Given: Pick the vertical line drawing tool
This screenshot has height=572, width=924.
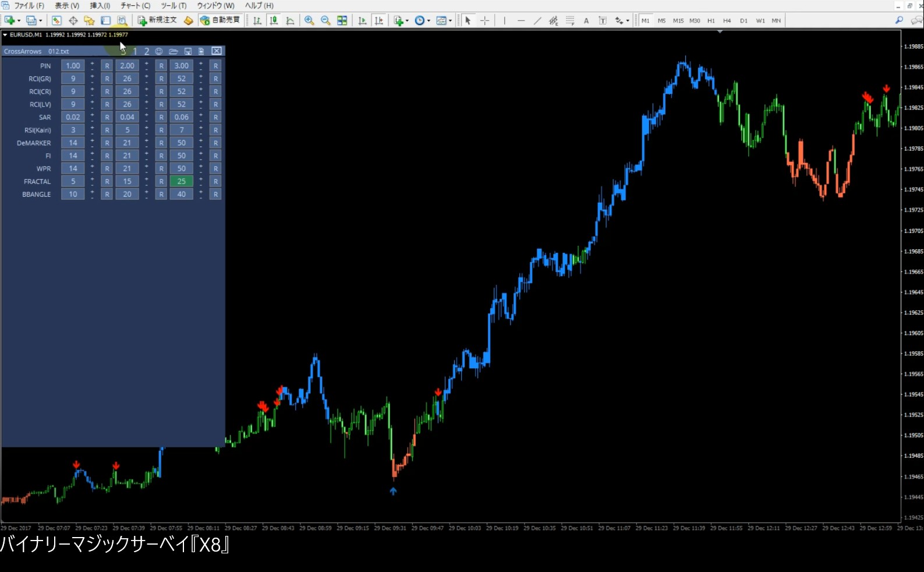Looking at the screenshot, I should pos(504,20).
